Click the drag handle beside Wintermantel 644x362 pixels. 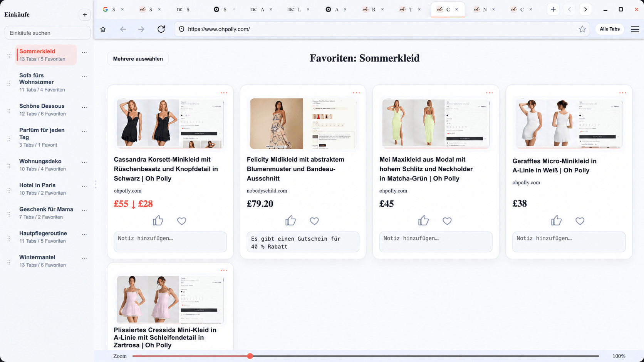tap(9, 262)
